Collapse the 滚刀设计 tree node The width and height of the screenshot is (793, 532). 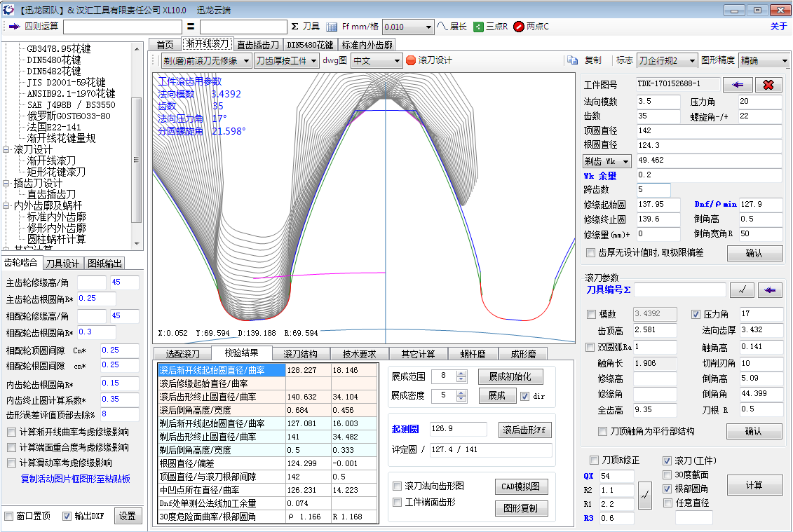(x=6, y=150)
